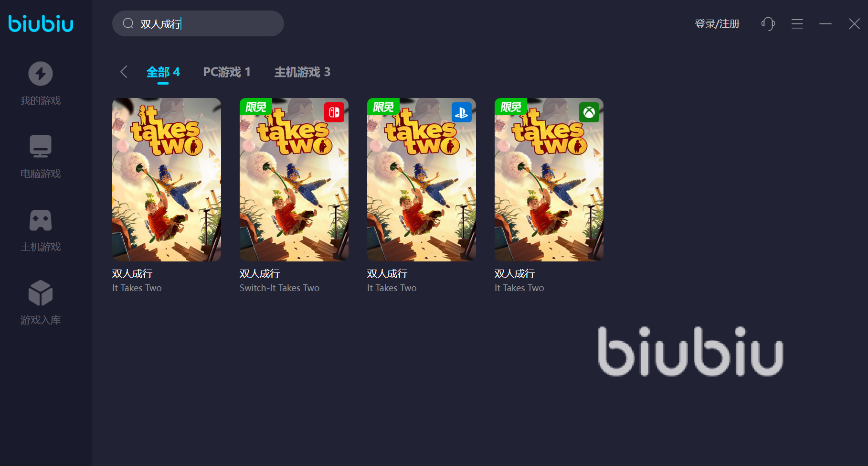
Task: Click the customer service headset icon
Action: [x=768, y=23]
